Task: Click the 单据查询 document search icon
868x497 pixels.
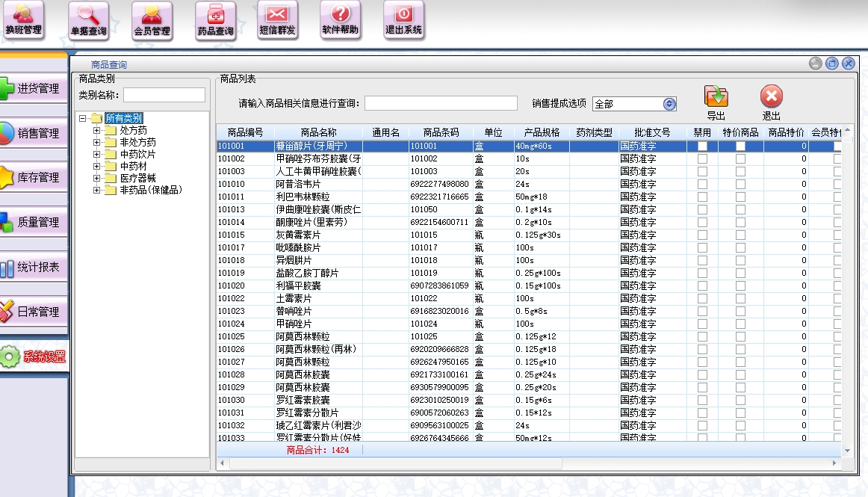Action: [x=88, y=20]
